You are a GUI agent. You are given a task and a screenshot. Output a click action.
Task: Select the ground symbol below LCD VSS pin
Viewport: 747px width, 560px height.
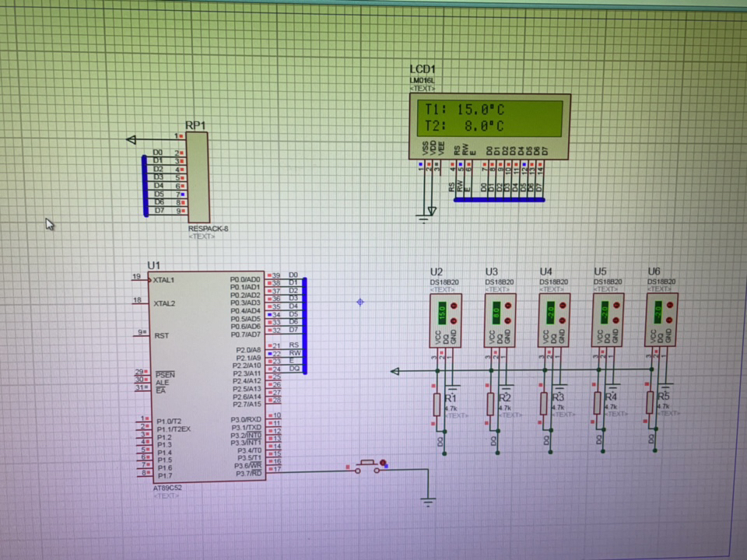pos(423,219)
